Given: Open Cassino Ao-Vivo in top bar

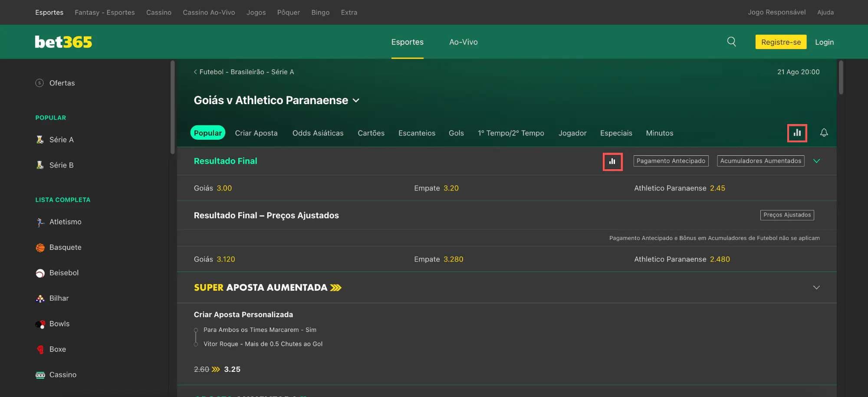Looking at the screenshot, I should click(209, 13).
